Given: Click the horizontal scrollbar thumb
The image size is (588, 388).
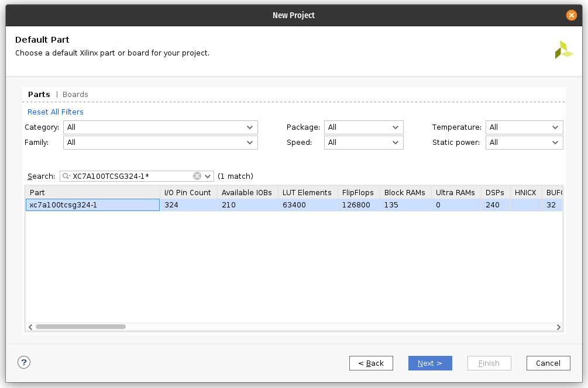Looking at the screenshot, I should 81,327.
